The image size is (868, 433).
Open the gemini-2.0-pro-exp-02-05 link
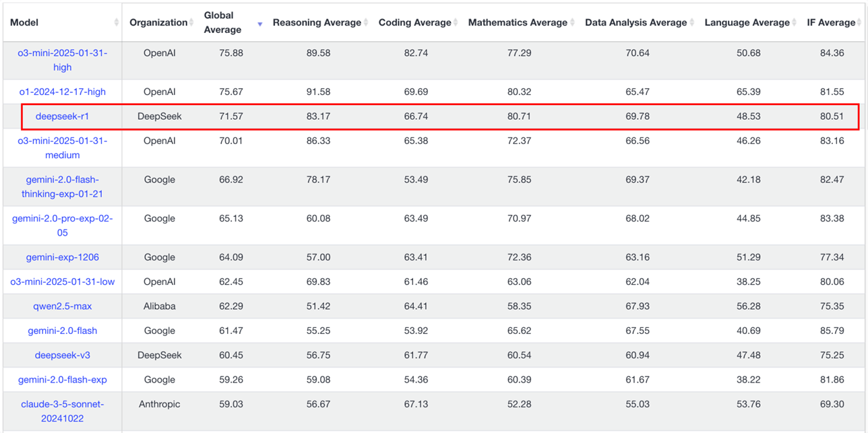(62, 226)
